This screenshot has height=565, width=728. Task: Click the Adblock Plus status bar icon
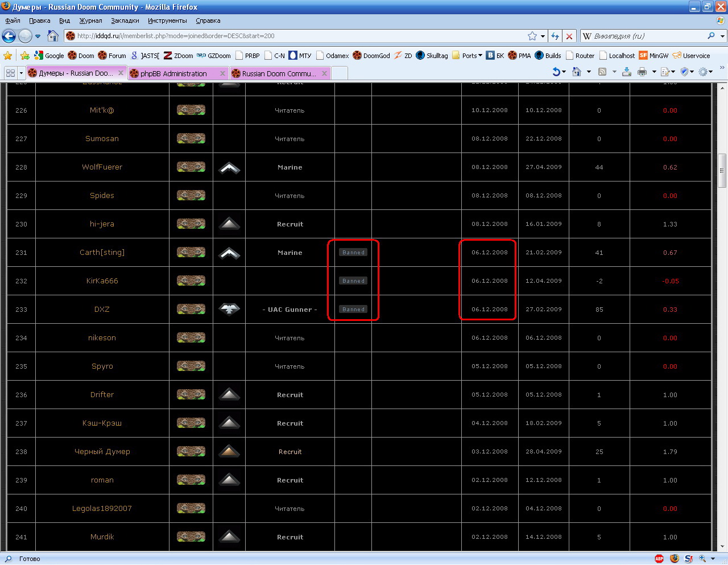point(659,559)
